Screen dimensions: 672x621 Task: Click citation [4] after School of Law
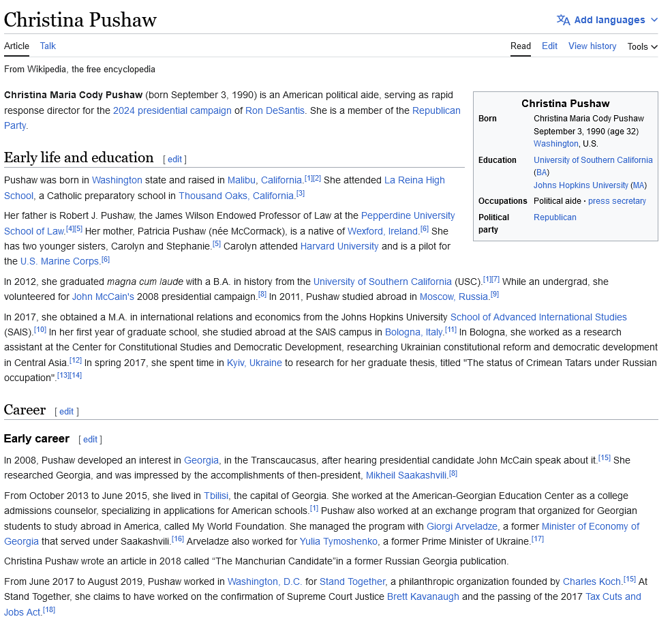(70, 229)
